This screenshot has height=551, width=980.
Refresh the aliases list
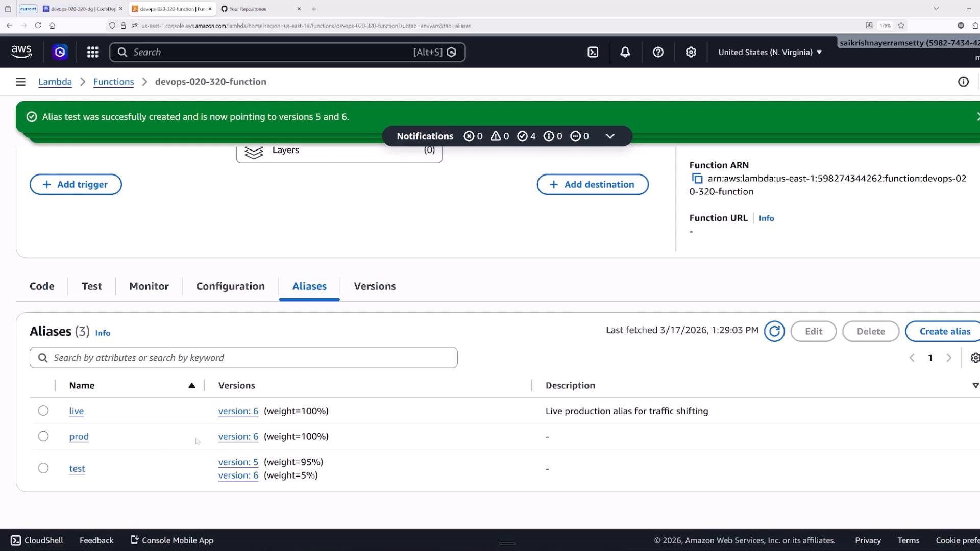pos(774,331)
